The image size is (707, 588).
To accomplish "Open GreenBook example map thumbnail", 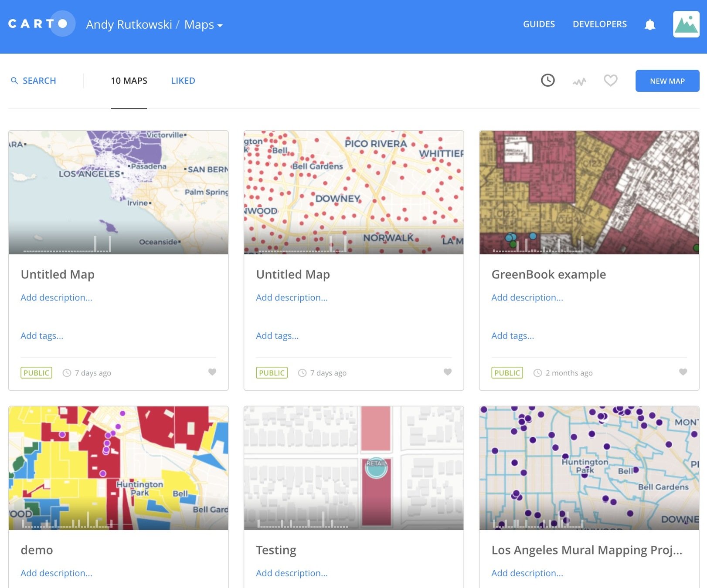I will tap(589, 192).
